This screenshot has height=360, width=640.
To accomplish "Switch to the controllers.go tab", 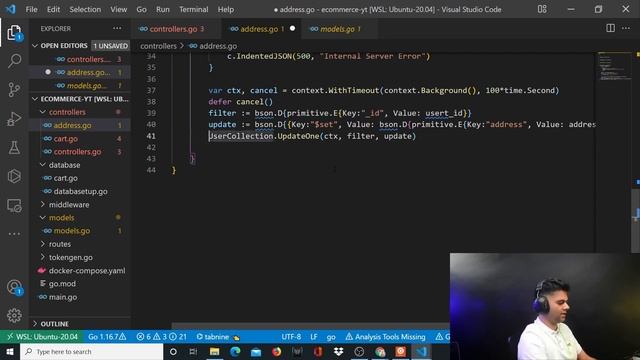I will pyautogui.click(x=172, y=29).
